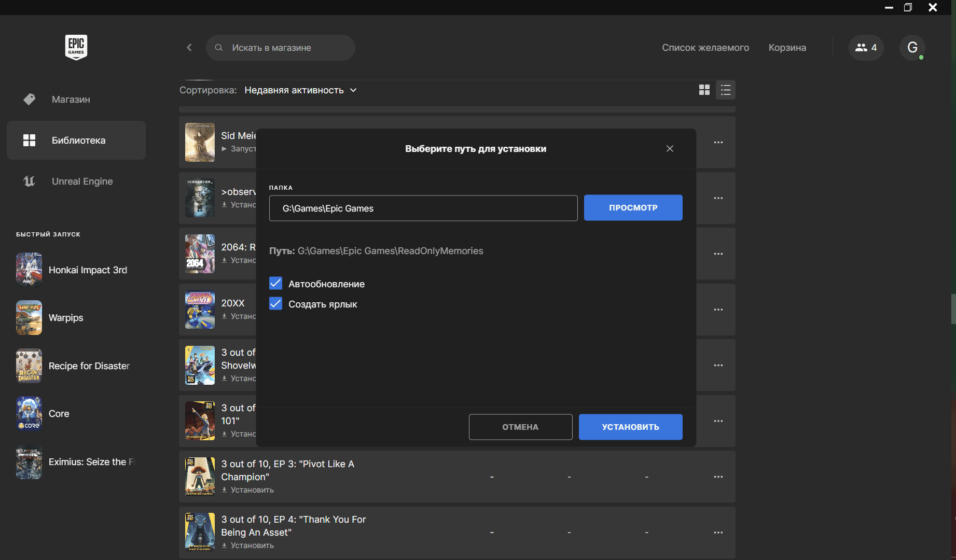Open the Unreal Engine section
Screen dimensions: 956x560
click(76, 181)
